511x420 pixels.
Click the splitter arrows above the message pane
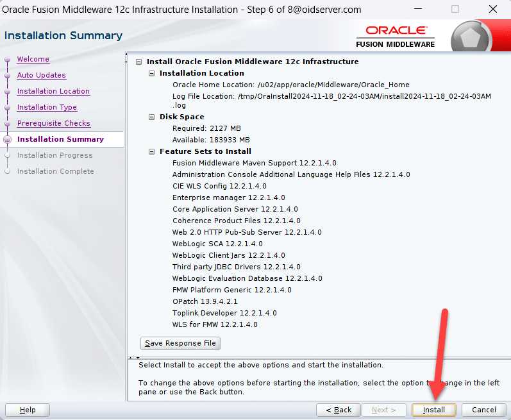pyautogui.click(x=134, y=358)
